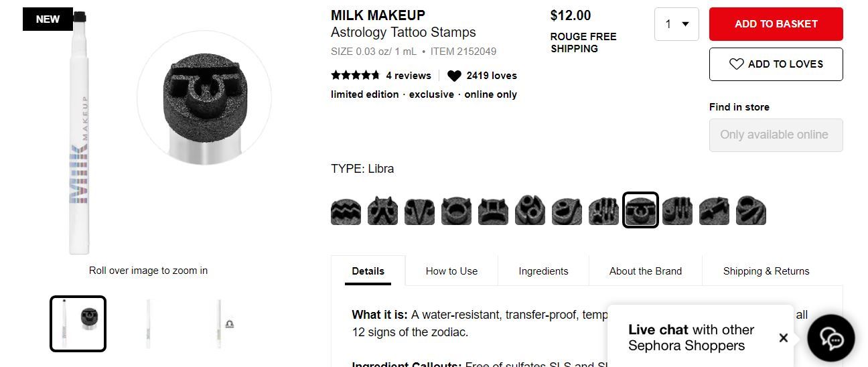Click the Add to Basket button
The image size is (868, 367).
point(776,24)
